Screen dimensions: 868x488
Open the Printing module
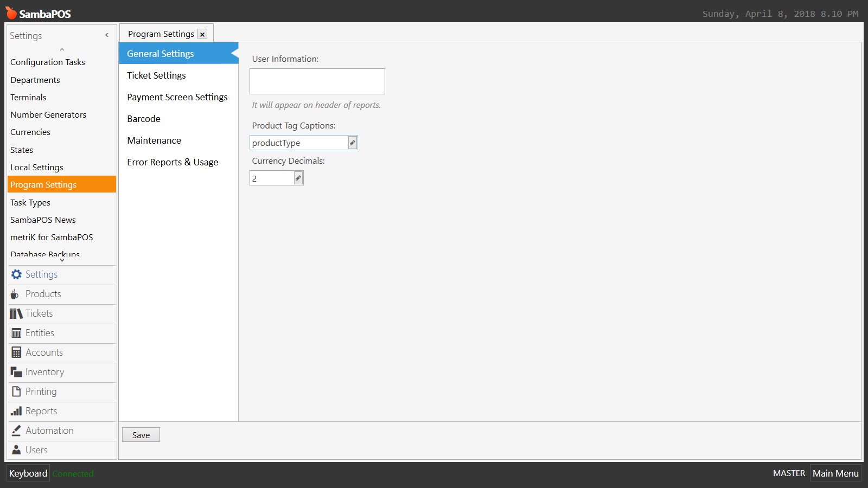(62, 391)
